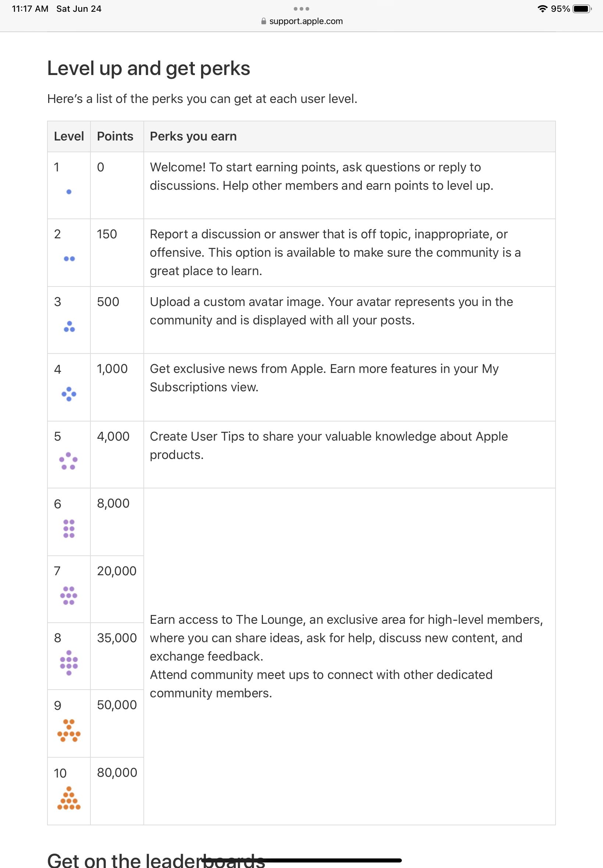The image size is (603, 868).
Task: Click the 'Get on the leaderboards' heading
Action: click(155, 860)
